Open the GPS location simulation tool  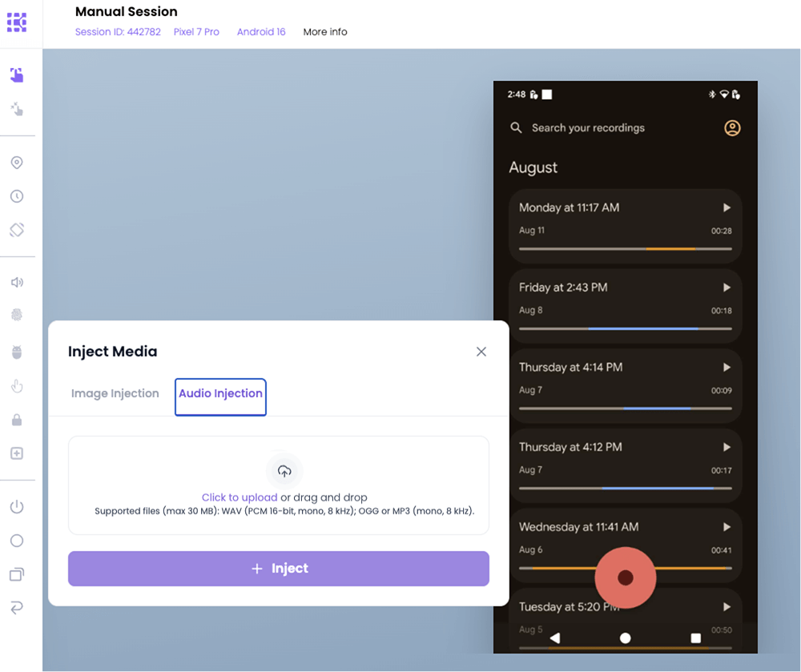18,163
